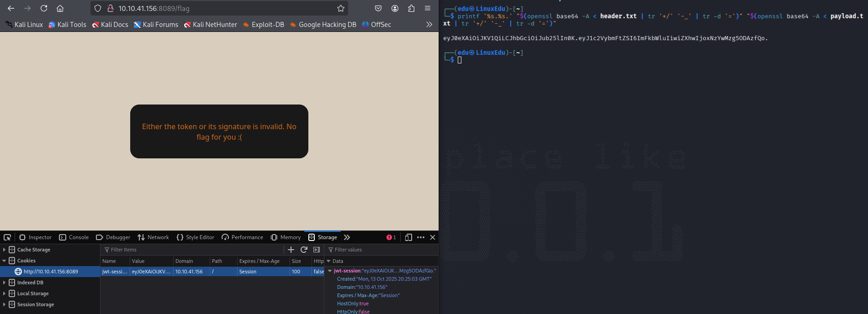Refresh the storage items list
Viewport: 868px width, 314px height.
[x=304, y=250]
